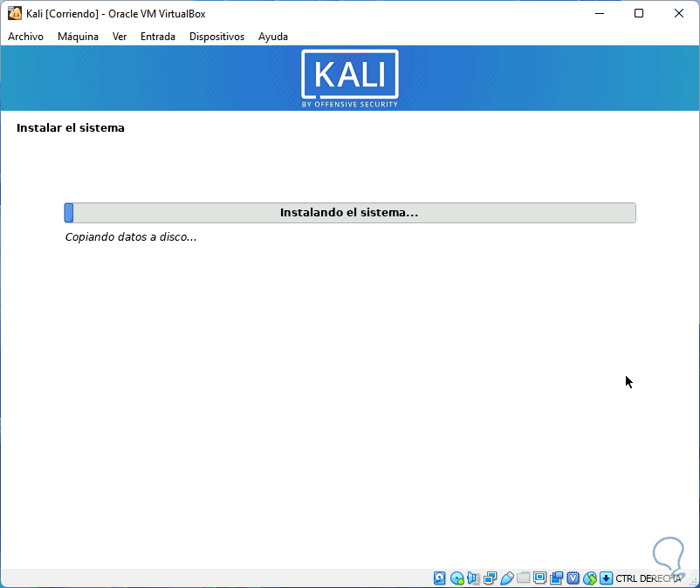Open the Ayuda menu

pos(273,37)
